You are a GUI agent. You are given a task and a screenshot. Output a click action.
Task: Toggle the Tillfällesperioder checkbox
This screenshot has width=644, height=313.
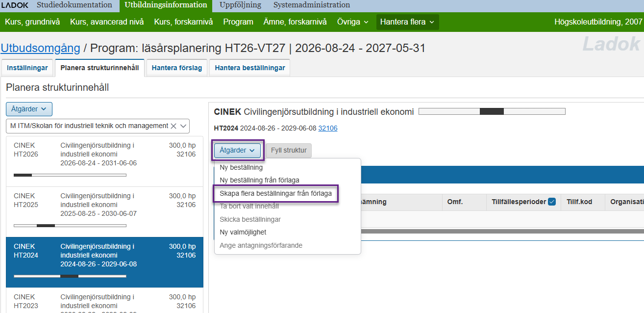[x=552, y=202]
